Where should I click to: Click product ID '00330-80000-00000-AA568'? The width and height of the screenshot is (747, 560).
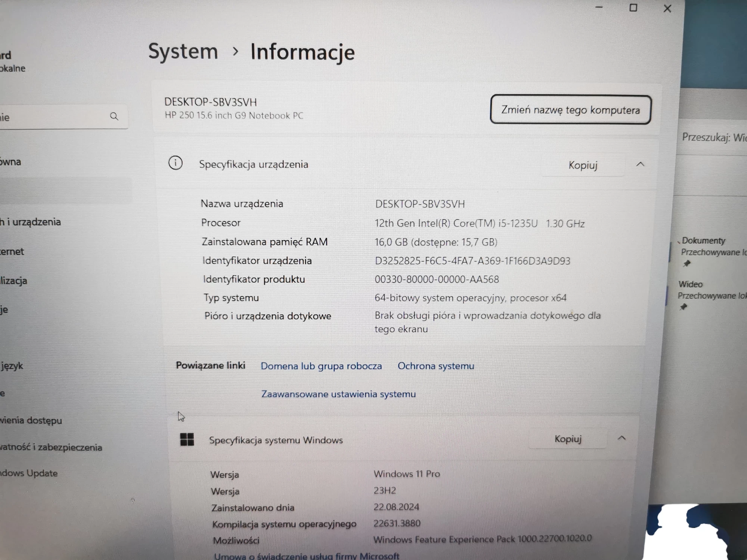[437, 279]
